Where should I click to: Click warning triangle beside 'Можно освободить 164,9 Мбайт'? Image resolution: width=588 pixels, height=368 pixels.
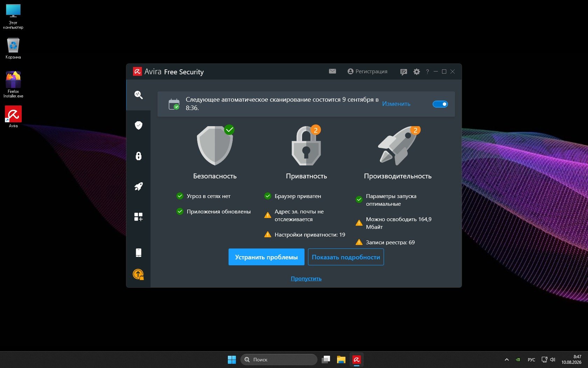pos(359,223)
